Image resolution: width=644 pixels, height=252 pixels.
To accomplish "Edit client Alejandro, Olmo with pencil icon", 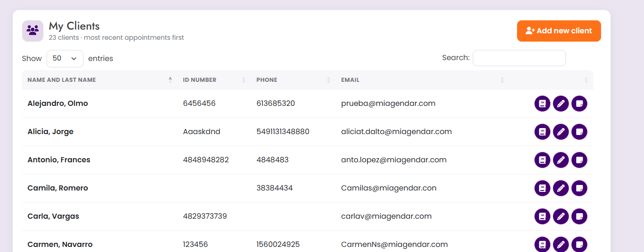I will pyautogui.click(x=561, y=104).
